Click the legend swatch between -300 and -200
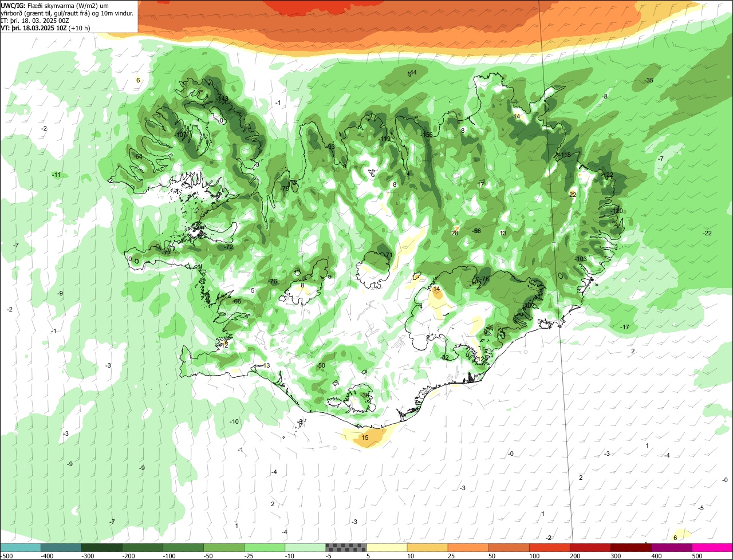Image resolution: width=733 pixels, height=560 pixels. [x=102, y=547]
